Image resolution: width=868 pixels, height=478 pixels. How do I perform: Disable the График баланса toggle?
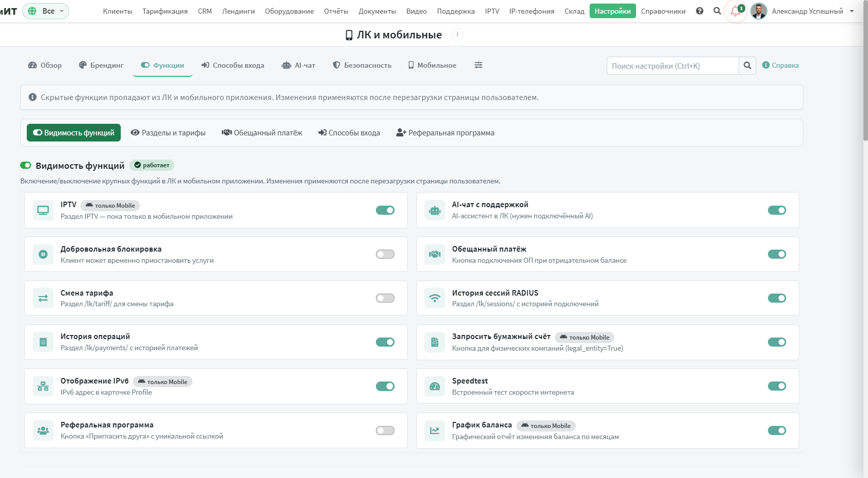777,431
